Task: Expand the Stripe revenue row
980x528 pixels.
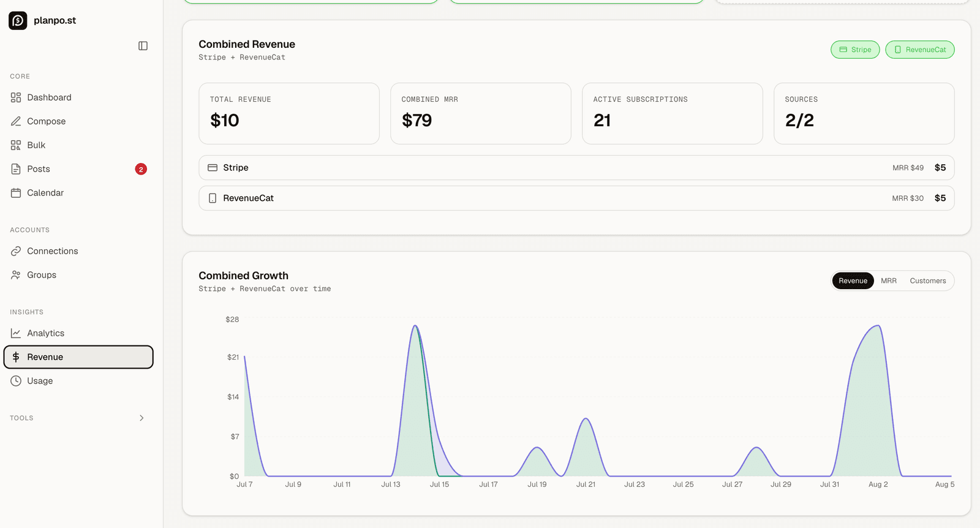Action: coord(576,168)
